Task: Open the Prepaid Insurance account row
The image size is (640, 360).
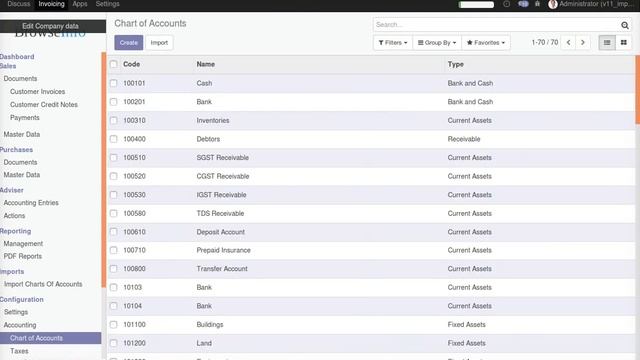Action: point(371,250)
